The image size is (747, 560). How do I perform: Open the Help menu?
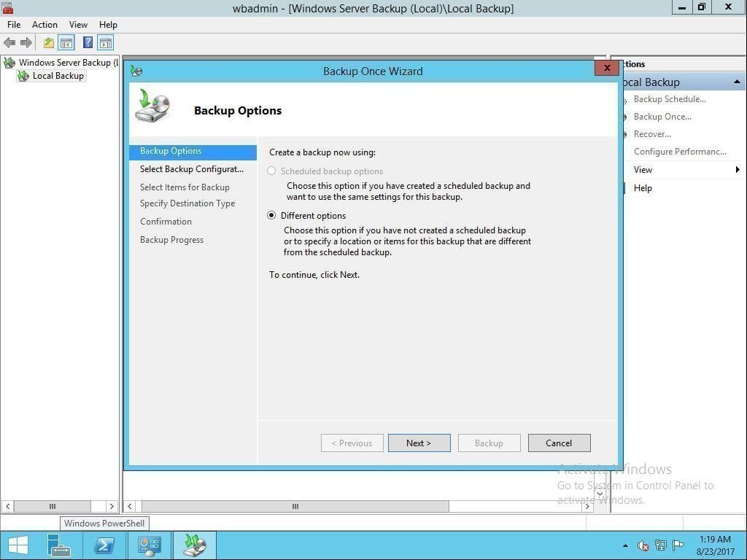[108, 25]
